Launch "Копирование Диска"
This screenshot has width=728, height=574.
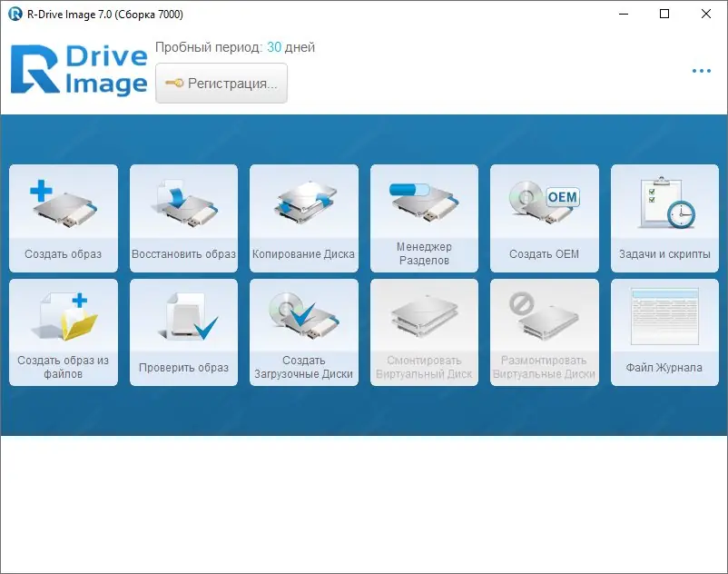303,216
